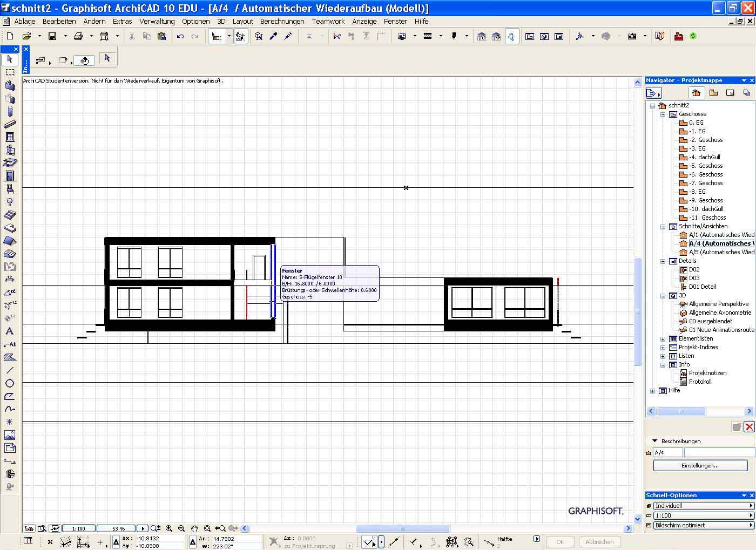The height and width of the screenshot is (550, 756).
Task: Collapse the Schnitte/Ansichten tree node
Action: pyautogui.click(x=663, y=227)
